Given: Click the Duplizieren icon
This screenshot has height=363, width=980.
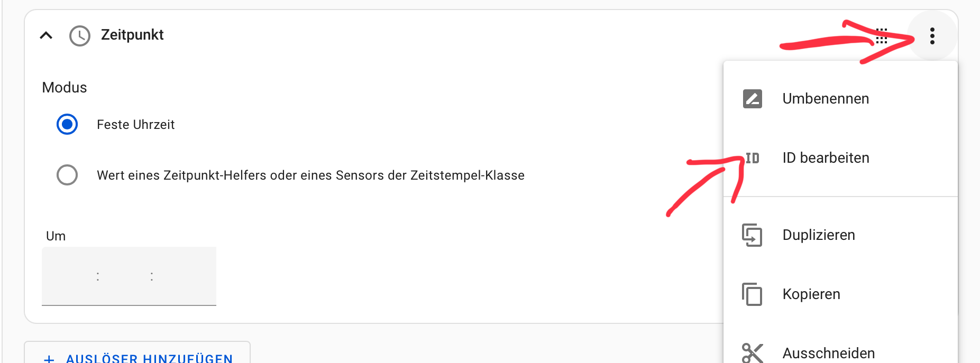Looking at the screenshot, I should coord(752,235).
